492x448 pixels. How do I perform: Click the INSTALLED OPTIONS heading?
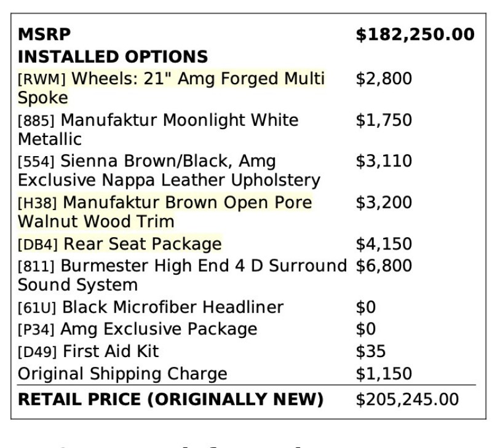pyautogui.click(x=113, y=57)
